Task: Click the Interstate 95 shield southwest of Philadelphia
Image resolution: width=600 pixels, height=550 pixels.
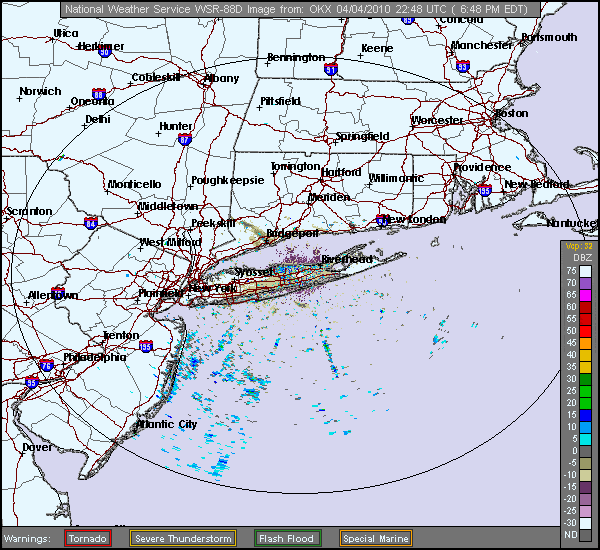Action: coord(32,382)
